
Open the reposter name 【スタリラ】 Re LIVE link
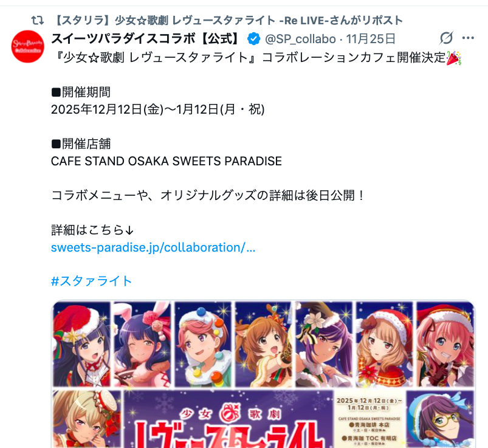click(228, 21)
